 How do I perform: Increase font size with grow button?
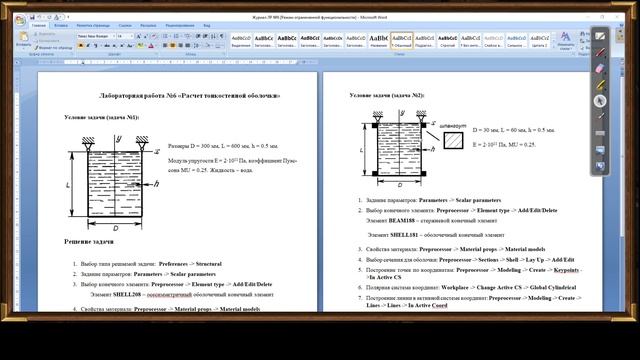coord(138,36)
